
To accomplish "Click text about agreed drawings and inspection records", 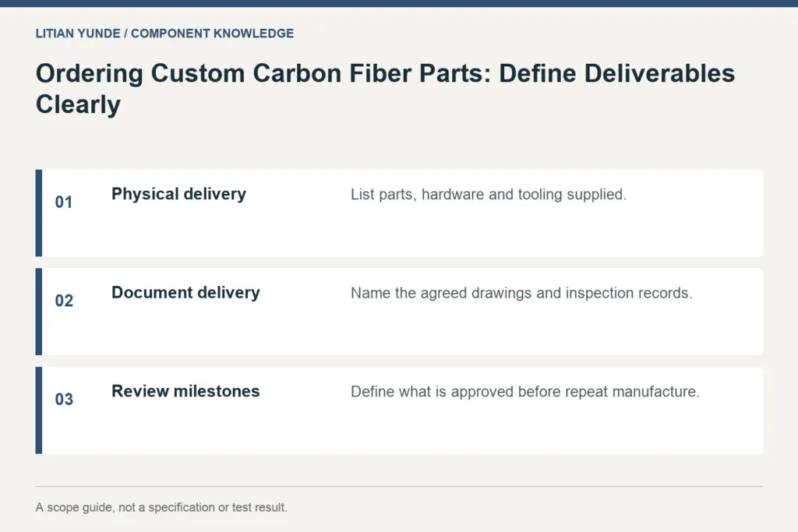I will pyautogui.click(x=521, y=293).
